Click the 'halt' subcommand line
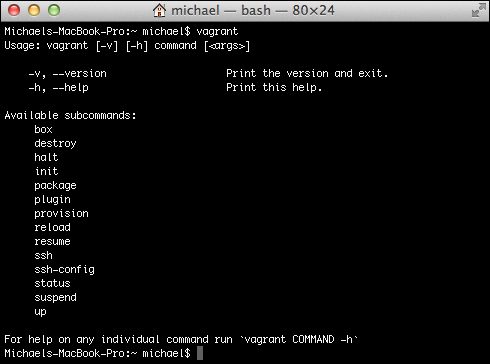This screenshot has width=490, height=364. coord(46,157)
